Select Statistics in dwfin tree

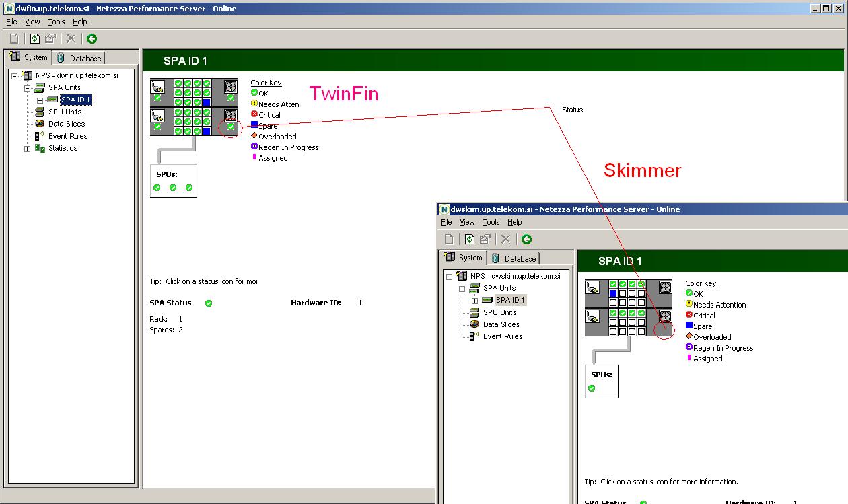(x=63, y=148)
